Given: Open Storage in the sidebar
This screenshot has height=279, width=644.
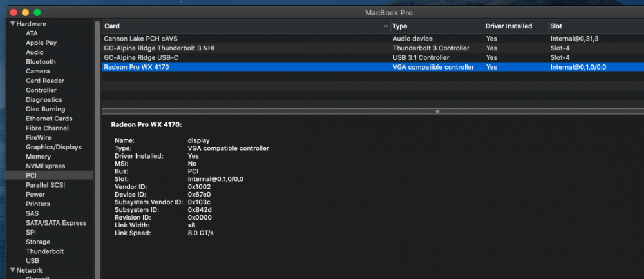Looking at the screenshot, I should tap(38, 242).
